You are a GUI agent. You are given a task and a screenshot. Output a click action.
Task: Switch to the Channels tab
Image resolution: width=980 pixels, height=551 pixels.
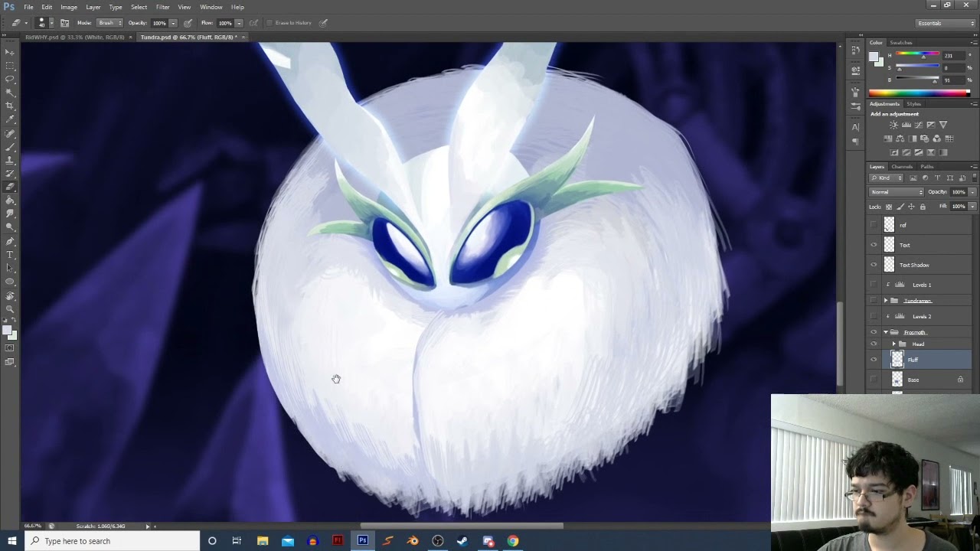click(902, 167)
